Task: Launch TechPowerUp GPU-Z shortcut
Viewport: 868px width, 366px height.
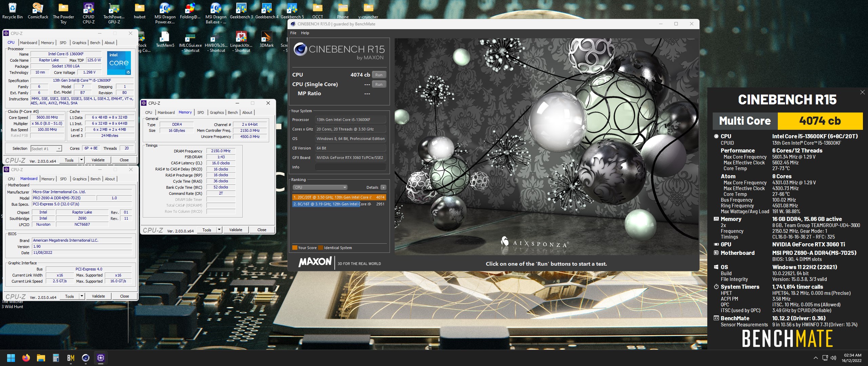Action: (114, 13)
